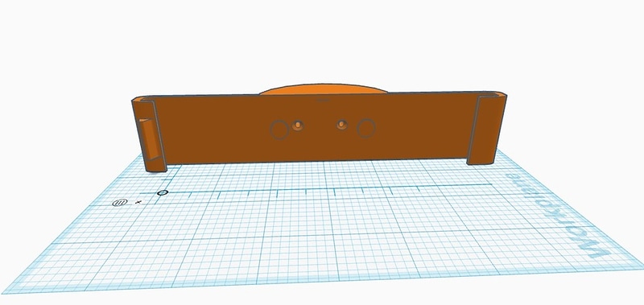The image size is (644, 305).
Task: Dismiss the ruler with the small x
Action: point(138,202)
